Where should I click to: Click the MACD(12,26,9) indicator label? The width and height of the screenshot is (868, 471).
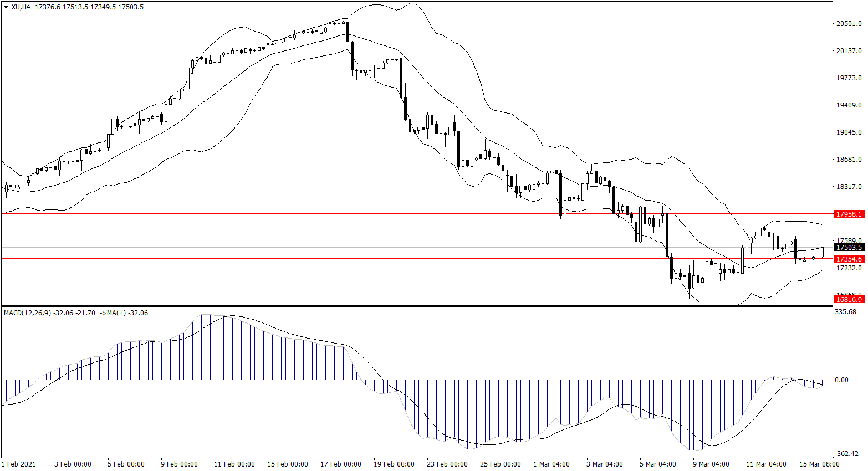(27, 313)
